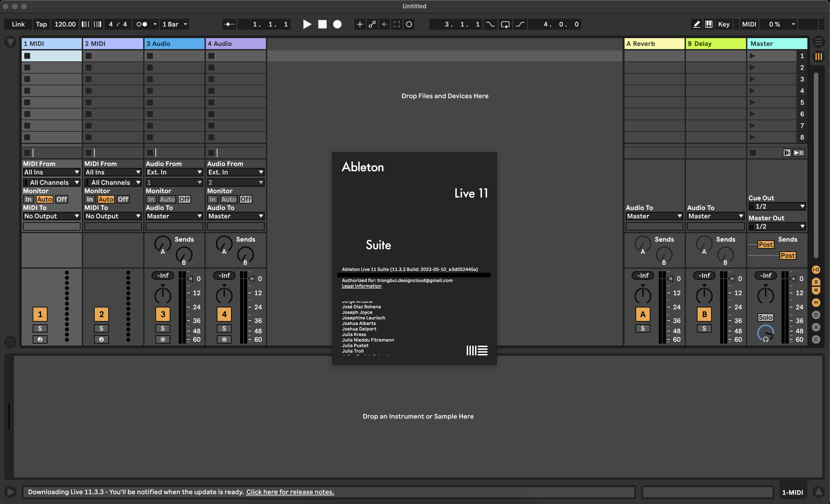The width and height of the screenshot is (830, 504).
Task: Click track activator 3
Action: click(163, 314)
